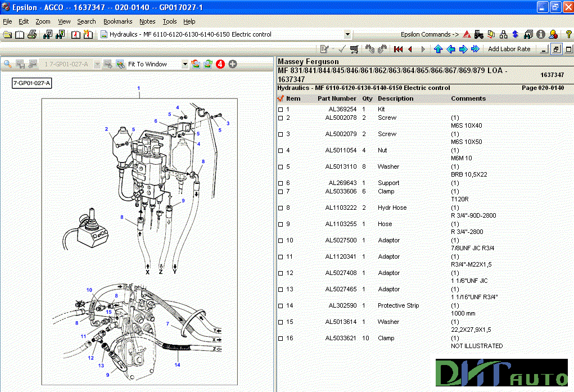The width and height of the screenshot is (574, 392).
Task: Open the Fit To Window dropdown
Action: [x=184, y=64]
